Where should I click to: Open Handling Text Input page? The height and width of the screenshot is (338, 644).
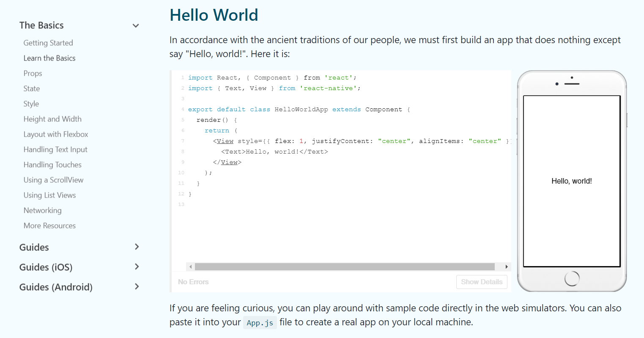[55, 150]
